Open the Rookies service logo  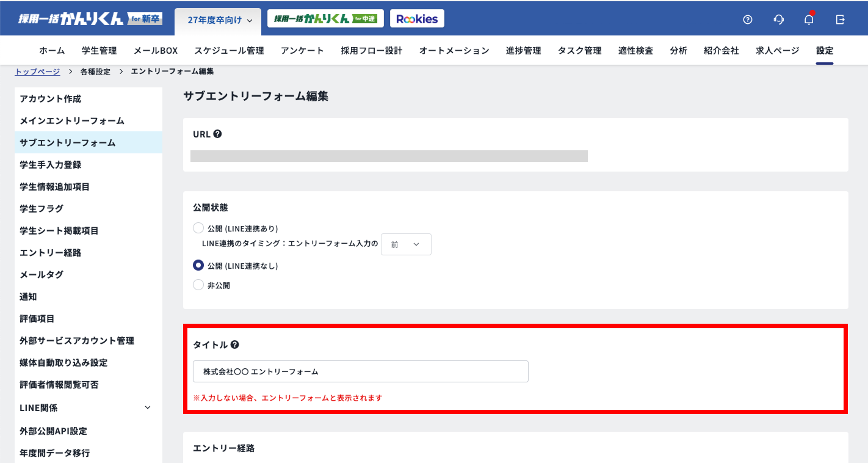pos(417,18)
